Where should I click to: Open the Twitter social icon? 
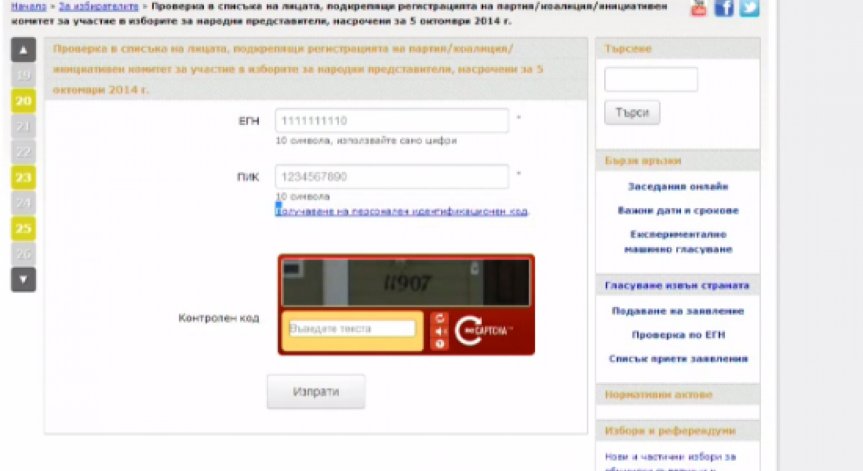(x=749, y=8)
